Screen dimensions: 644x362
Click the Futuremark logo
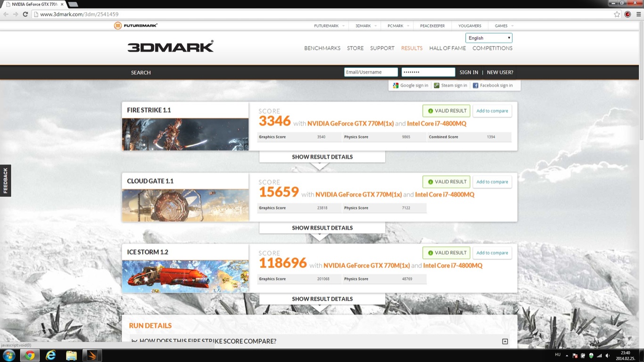[x=136, y=25]
